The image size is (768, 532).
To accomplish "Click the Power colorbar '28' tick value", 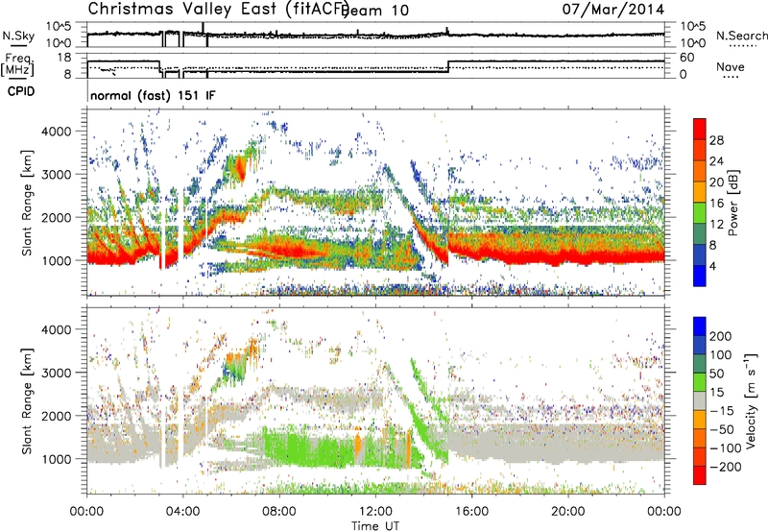I will point(716,140).
